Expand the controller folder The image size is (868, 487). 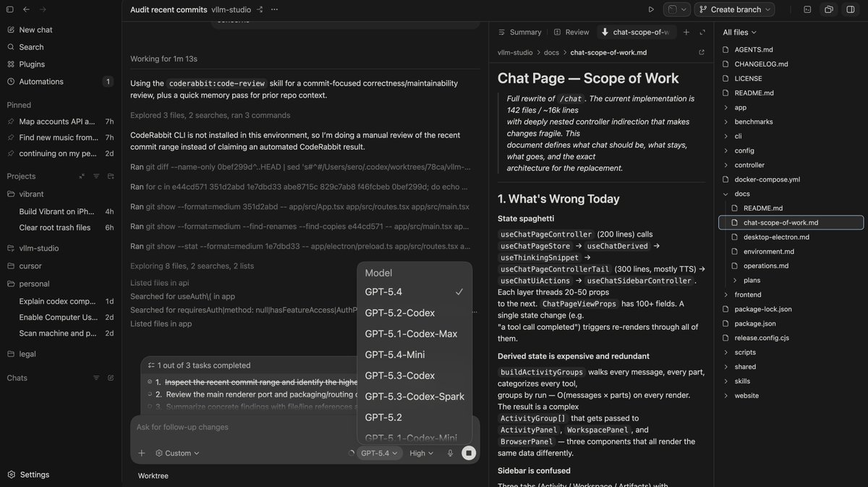pos(749,165)
